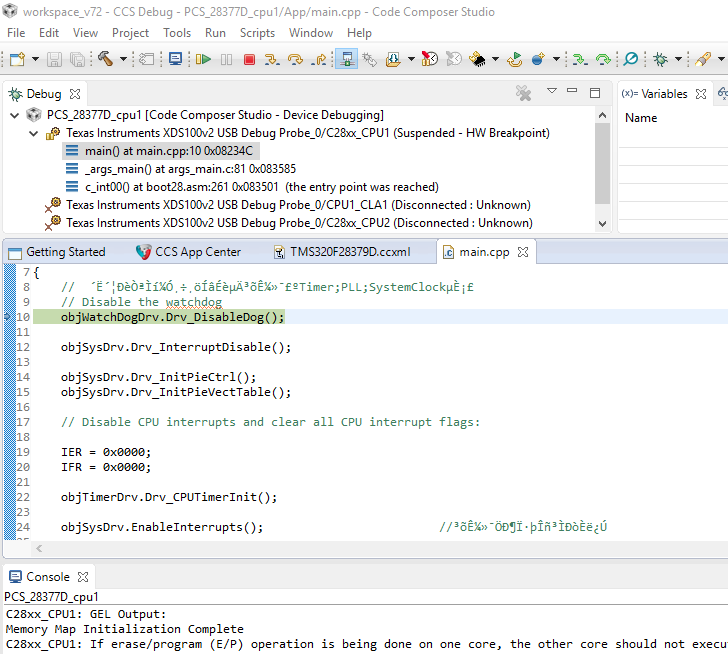The width and height of the screenshot is (728, 654).
Task: Select _args_main() stack frame
Action: click(x=181, y=169)
